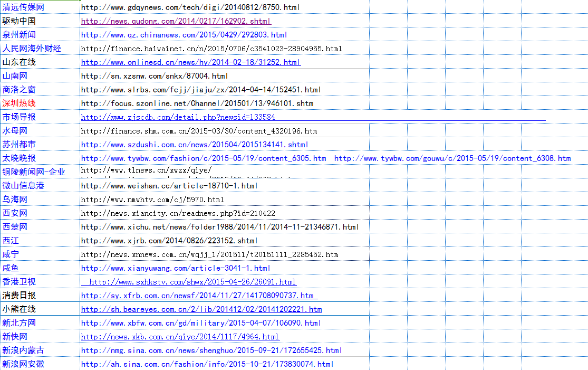Follow the www.onlinesd.cn hyperlink

(x=191, y=62)
